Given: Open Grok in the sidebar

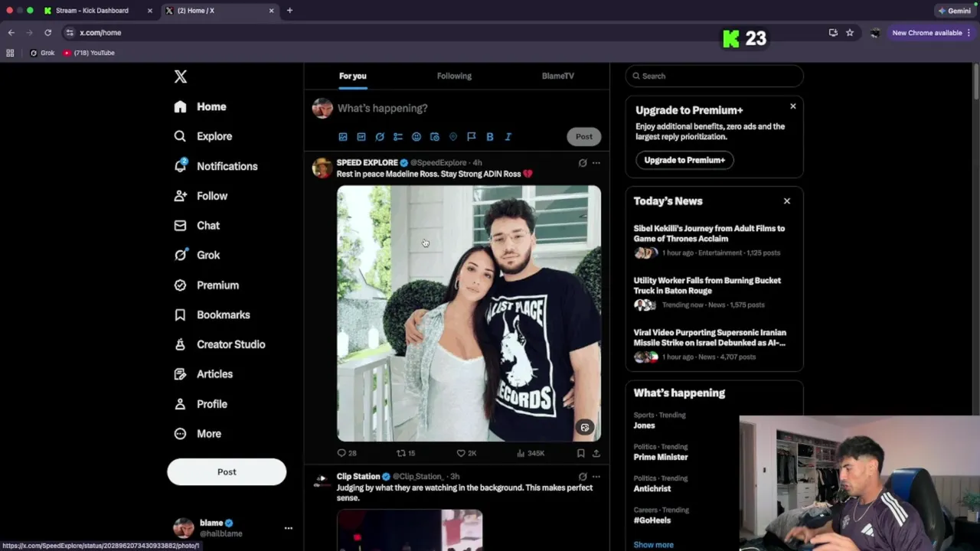Looking at the screenshot, I should (x=197, y=255).
